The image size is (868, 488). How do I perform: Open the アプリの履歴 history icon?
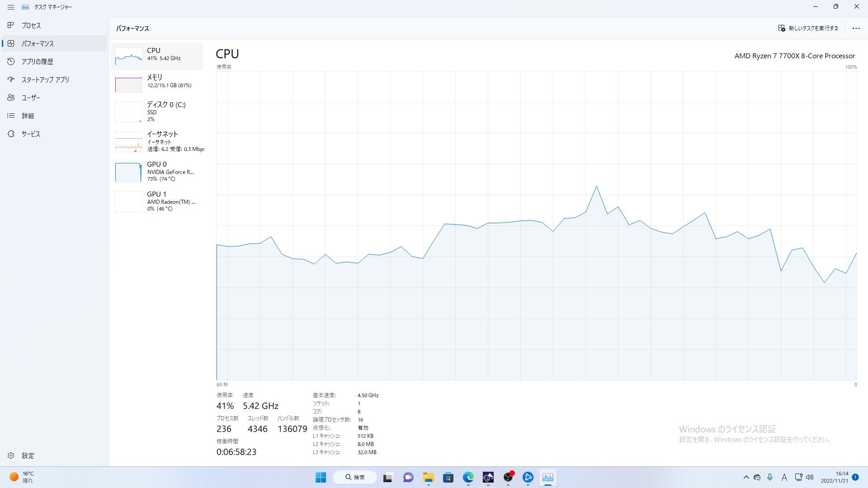pos(11,61)
